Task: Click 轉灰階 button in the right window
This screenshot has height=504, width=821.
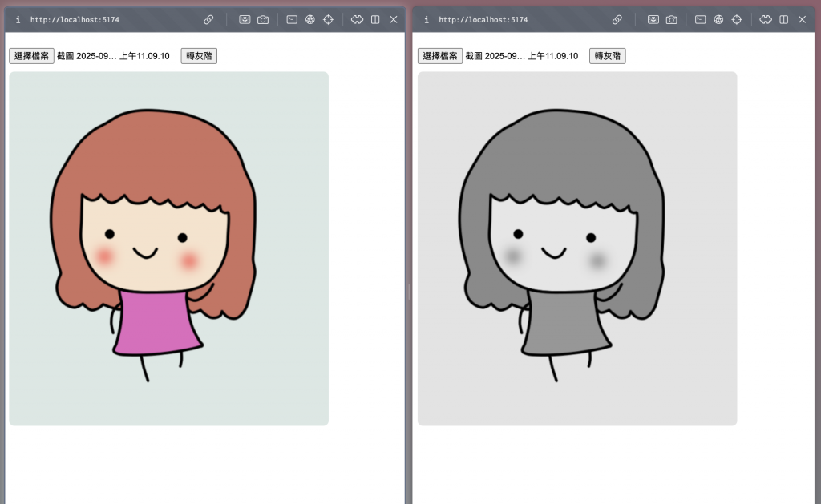Action: click(608, 56)
